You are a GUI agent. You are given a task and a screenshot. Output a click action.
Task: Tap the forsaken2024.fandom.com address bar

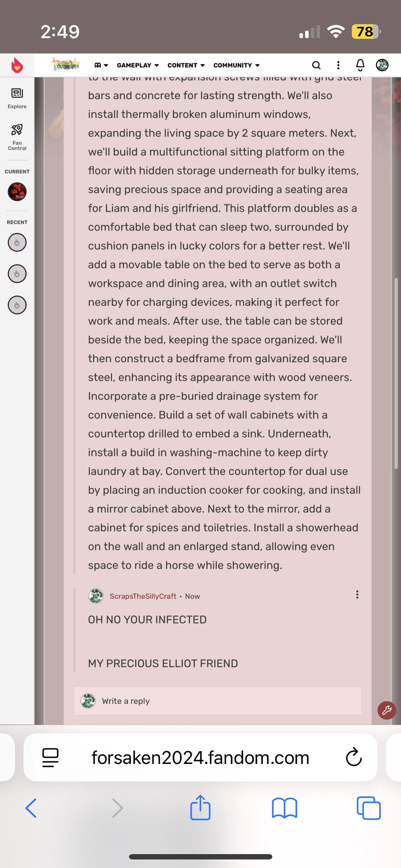pyautogui.click(x=200, y=758)
